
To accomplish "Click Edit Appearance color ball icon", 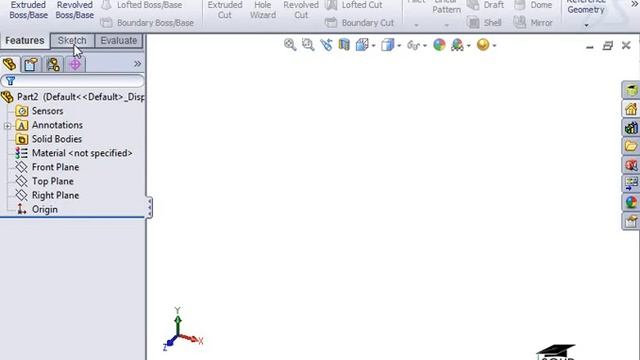I will pyautogui.click(x=439, y=44).
